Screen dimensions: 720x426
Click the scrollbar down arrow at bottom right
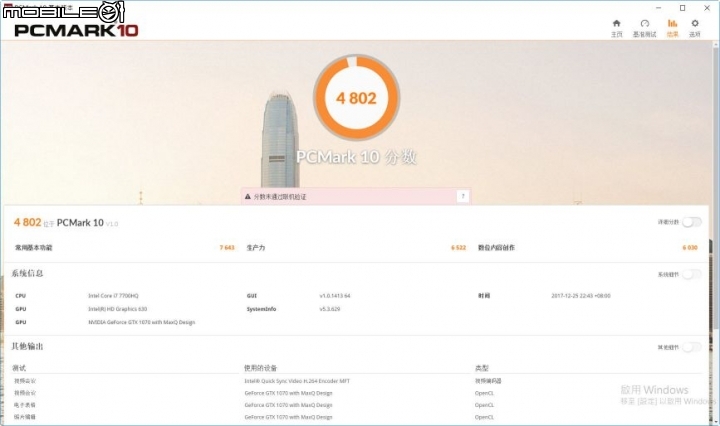716,421
